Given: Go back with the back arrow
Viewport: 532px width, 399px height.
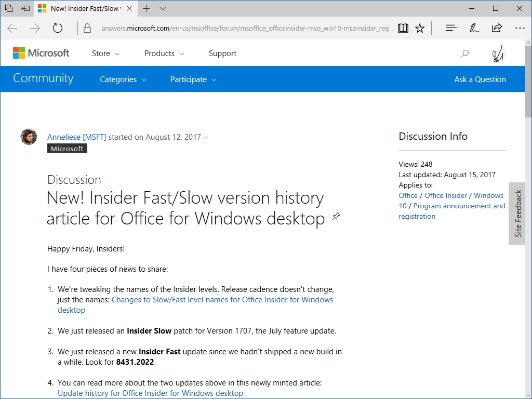Looking at the screenshot, I should [12, 28].
